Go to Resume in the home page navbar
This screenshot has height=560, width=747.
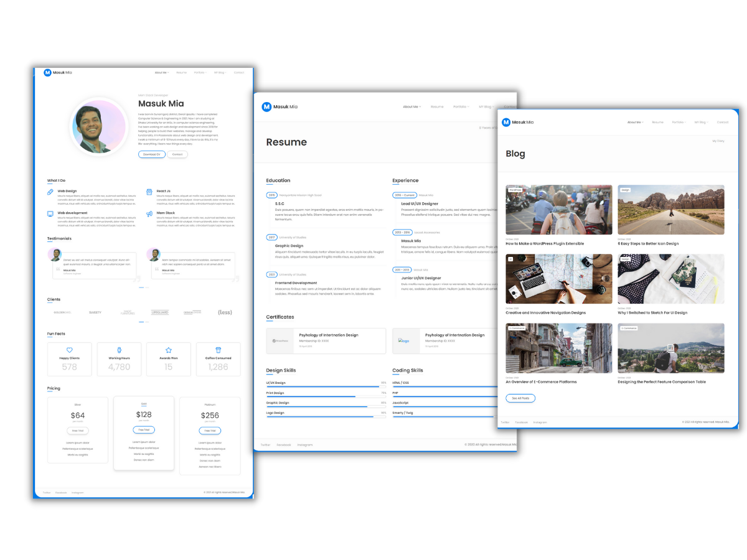(x=181, y=73)
